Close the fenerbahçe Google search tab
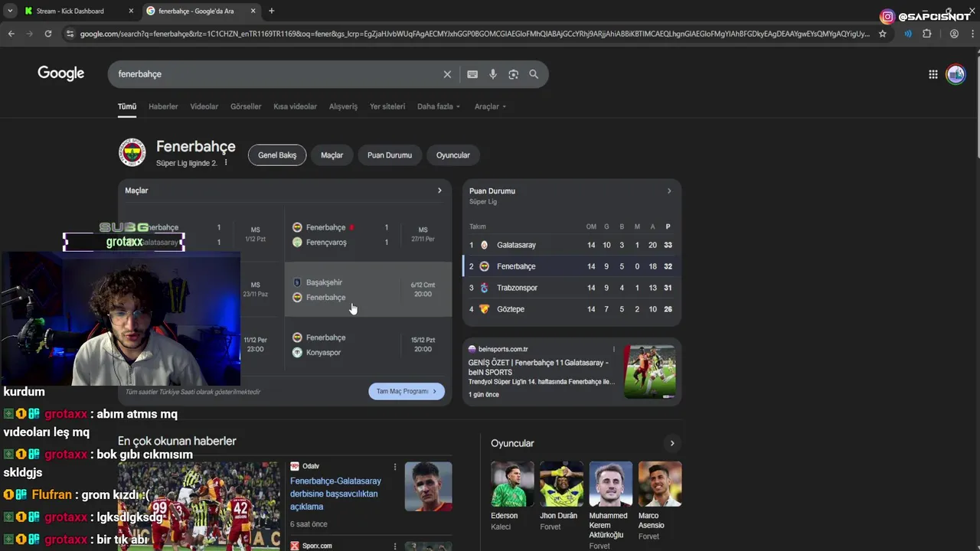 pos(255,11)
